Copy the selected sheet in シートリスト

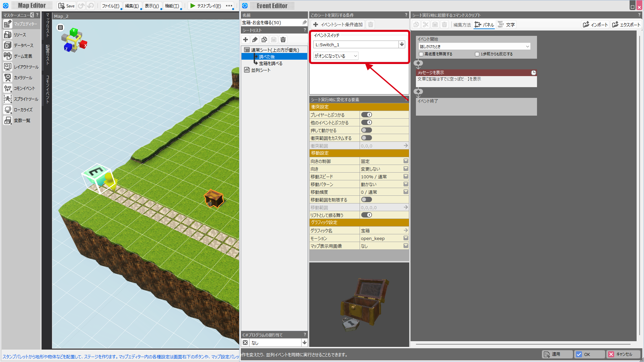pyautogui.click(x=264, y=40)
